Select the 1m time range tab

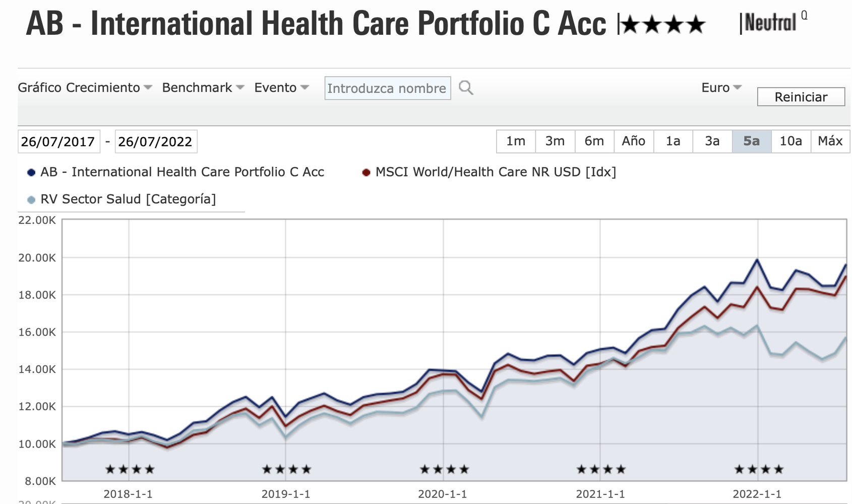(516, 141)
